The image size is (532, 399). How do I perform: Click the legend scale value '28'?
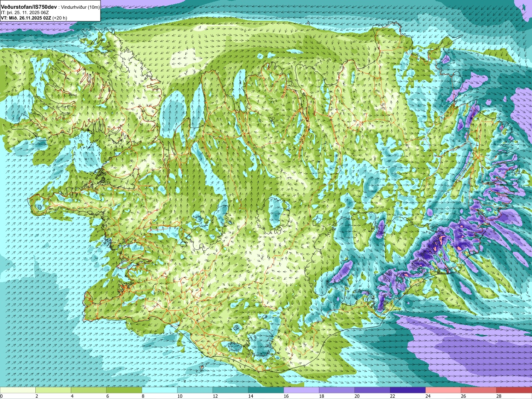click(x=499, y=396)
